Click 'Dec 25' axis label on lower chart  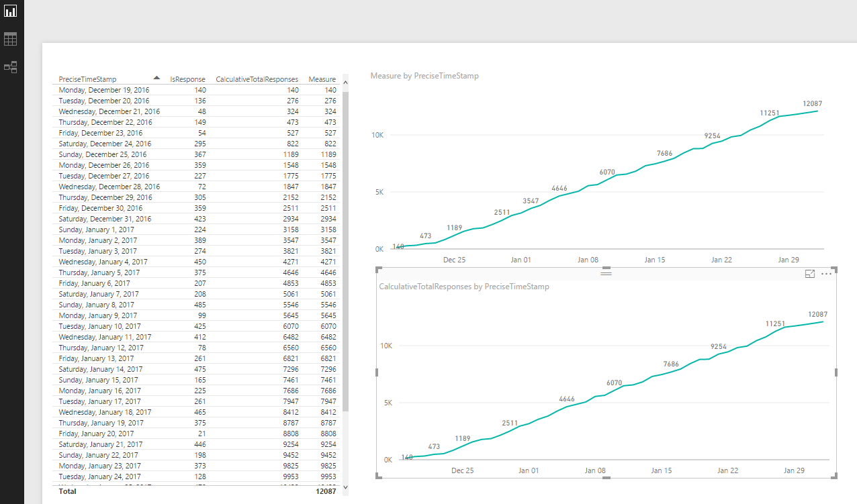tap(463, 470)
